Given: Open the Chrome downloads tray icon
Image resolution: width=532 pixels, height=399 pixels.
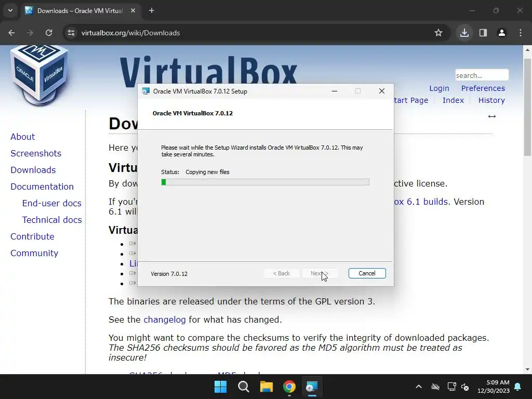Looking at the screenshot, I should [x=464, y=33].
